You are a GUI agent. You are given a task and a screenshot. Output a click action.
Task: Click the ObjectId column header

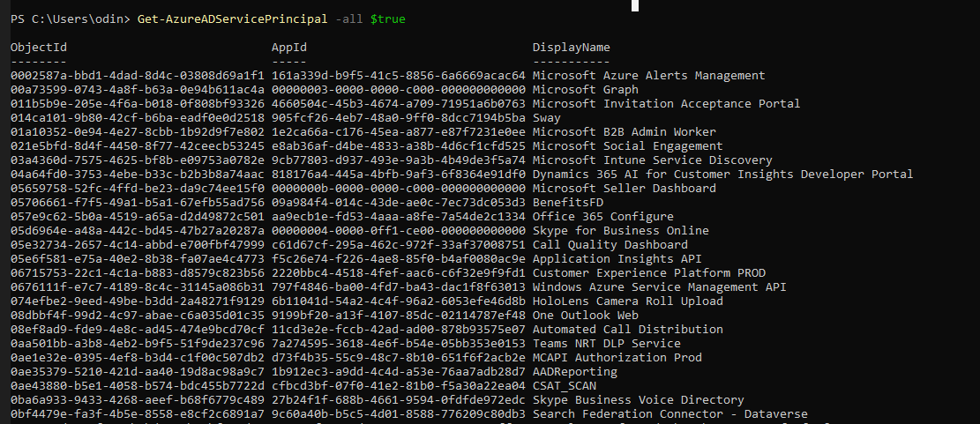pyautogui.click(x=39, y=47)
